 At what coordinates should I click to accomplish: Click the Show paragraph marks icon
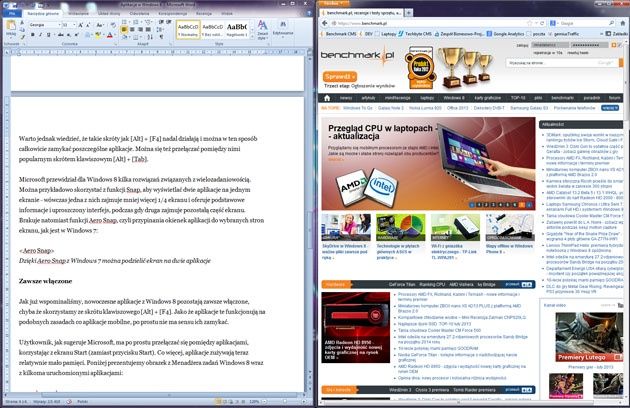click(161, 37)
